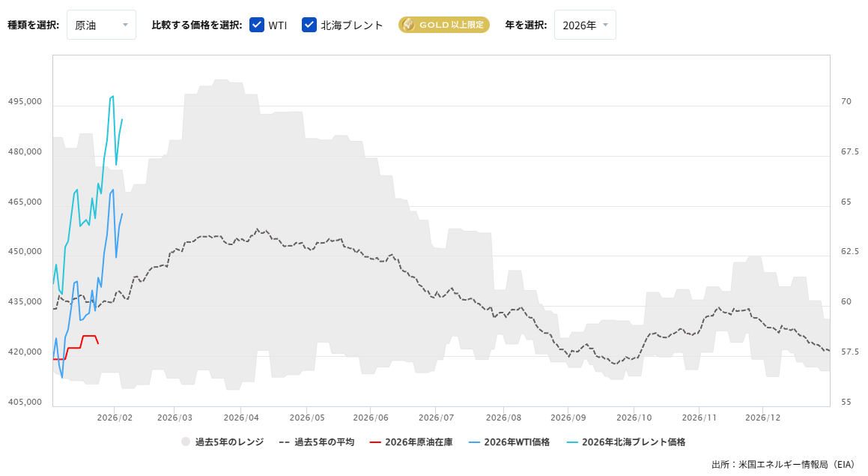868x476 pixels.
Task: Click the GOLD以上限定 badge button
Action: pos(443,24)
